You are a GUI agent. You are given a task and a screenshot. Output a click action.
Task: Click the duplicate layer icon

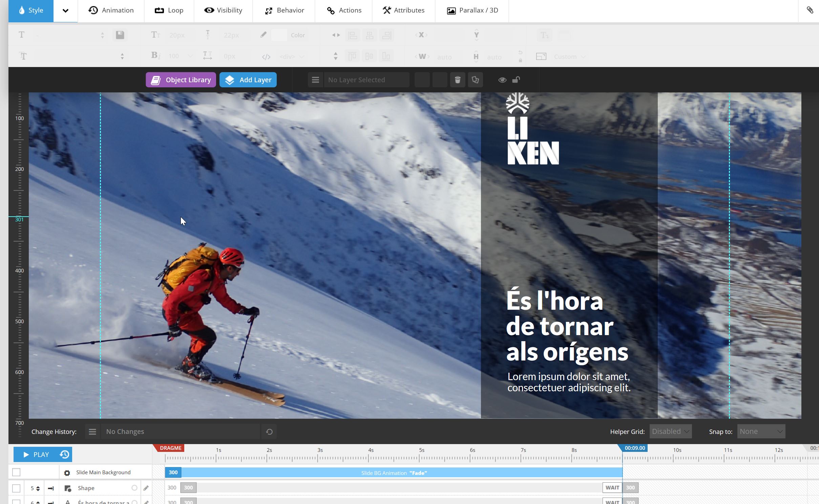pyautogui.click(x=475, y=80)
